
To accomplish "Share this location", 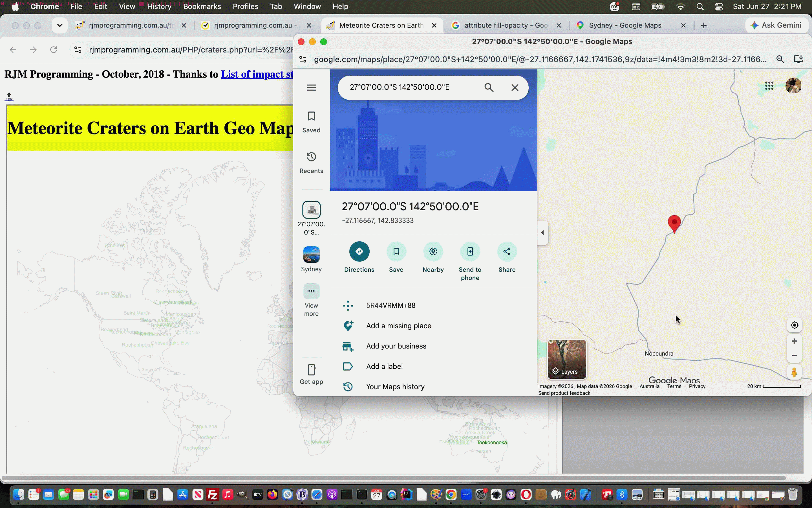I will [x=507, y=257].
